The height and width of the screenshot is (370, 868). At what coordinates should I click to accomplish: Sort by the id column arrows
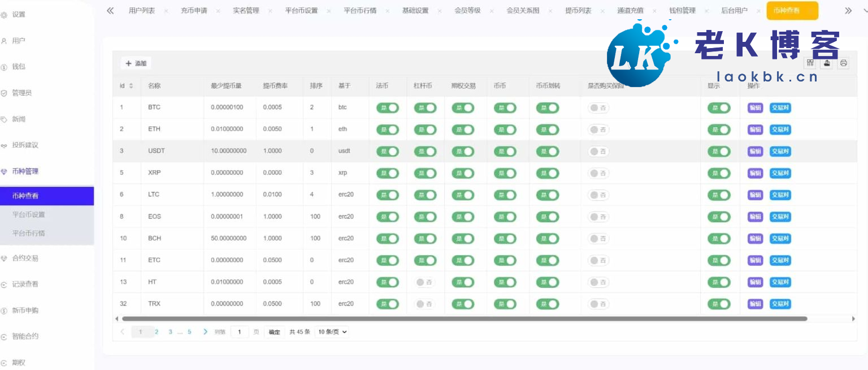pos(131,86)
